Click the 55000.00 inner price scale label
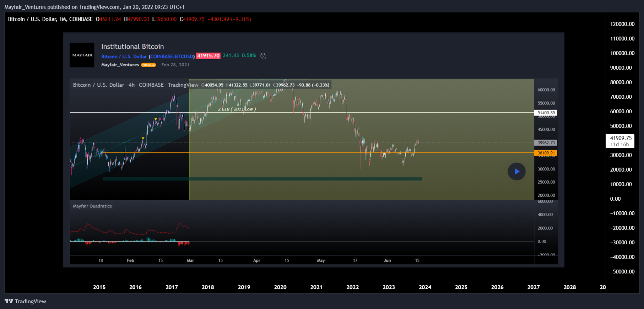This screenshot has height=309, width=644. (x=546, y=103)
